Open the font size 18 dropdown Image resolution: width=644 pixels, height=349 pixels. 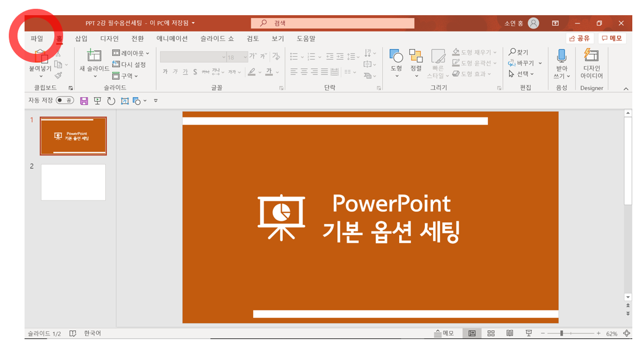coord(237,57)
